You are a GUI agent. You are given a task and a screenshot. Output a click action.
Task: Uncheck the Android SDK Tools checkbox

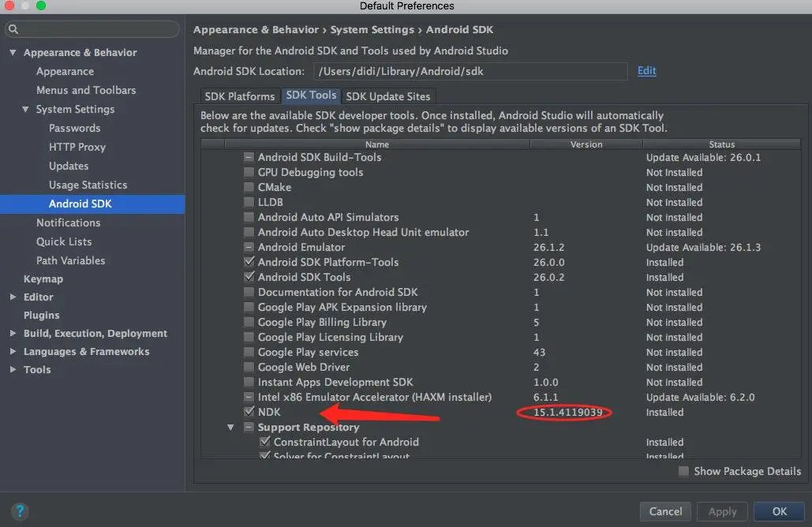coord(249,276)
